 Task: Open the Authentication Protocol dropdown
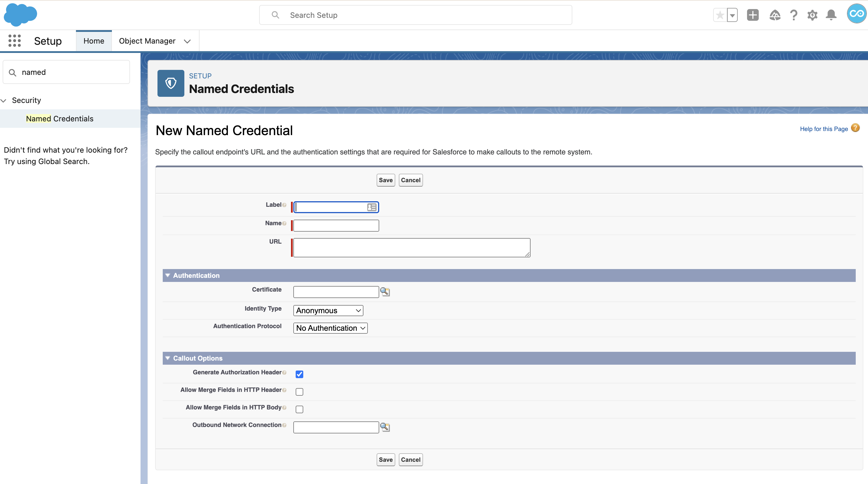[x=330, y=328]
